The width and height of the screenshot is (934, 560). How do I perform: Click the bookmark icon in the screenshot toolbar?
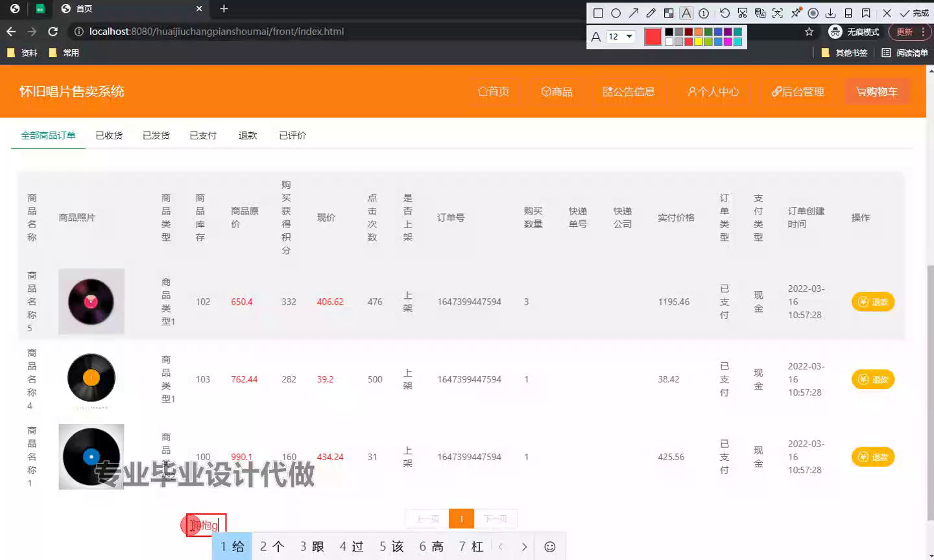pyautogui.click(x=866, y=13)
